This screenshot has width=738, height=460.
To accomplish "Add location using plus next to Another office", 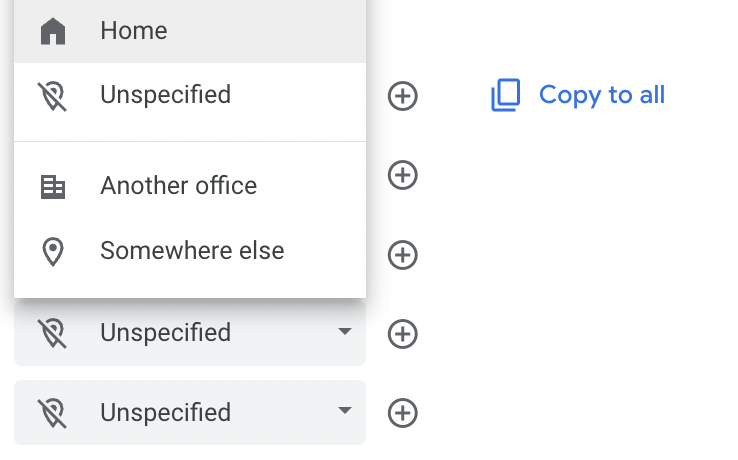I will (402, 175).
